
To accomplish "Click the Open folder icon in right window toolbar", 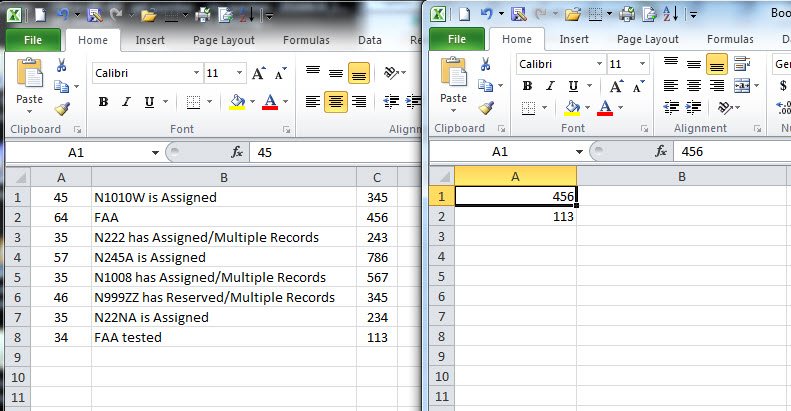I will tap(572, 14).
